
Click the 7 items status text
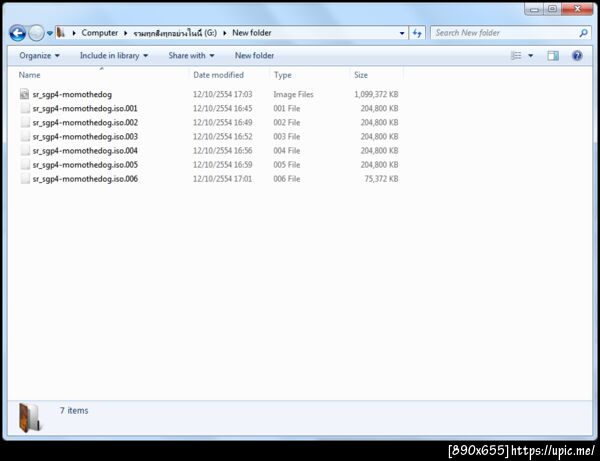point(74,411)
